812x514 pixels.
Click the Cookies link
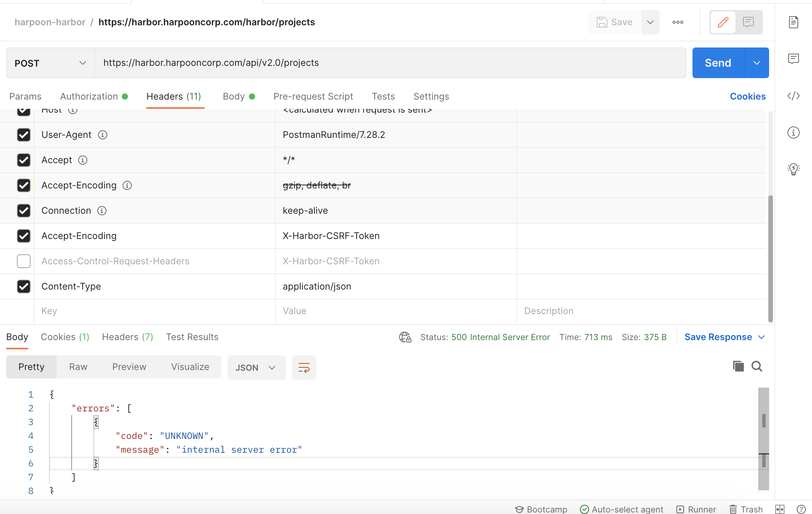tap(747, 97)
